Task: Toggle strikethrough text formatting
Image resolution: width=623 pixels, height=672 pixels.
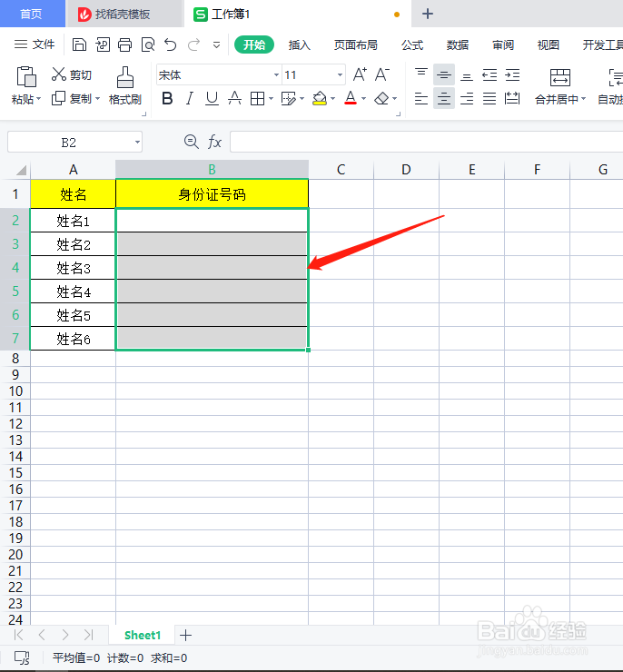Action: [234, 99]
